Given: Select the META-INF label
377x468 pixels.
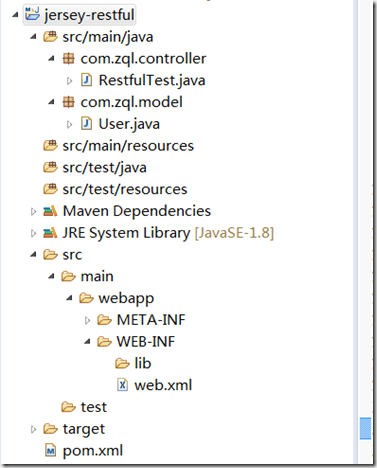Looking at the screenshot, I should 151,320.
